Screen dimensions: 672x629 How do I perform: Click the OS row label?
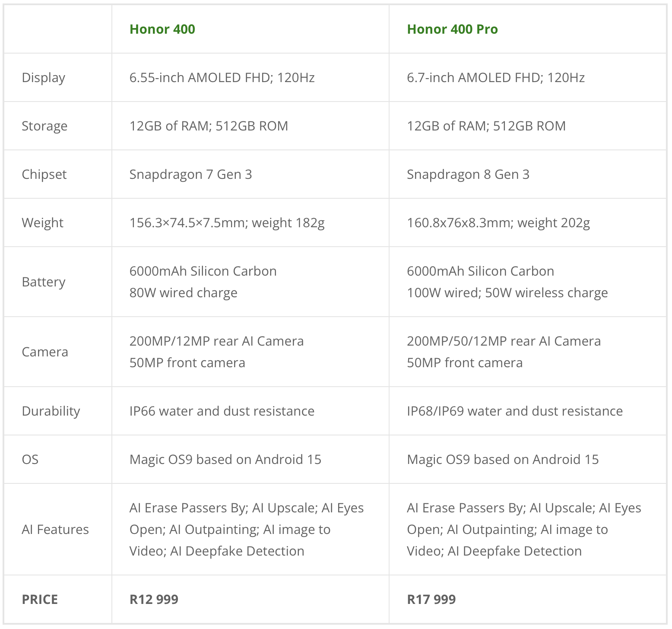(x=30, y=460)
